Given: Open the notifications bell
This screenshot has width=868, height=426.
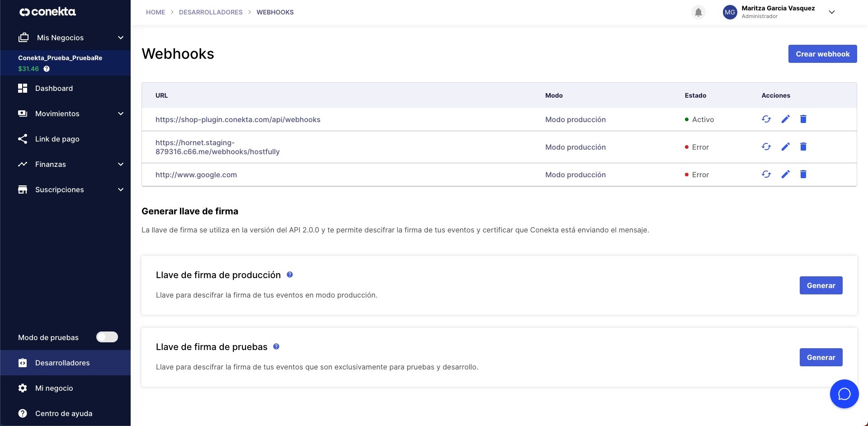Looking at the screenshot, I should click(698, 12).
